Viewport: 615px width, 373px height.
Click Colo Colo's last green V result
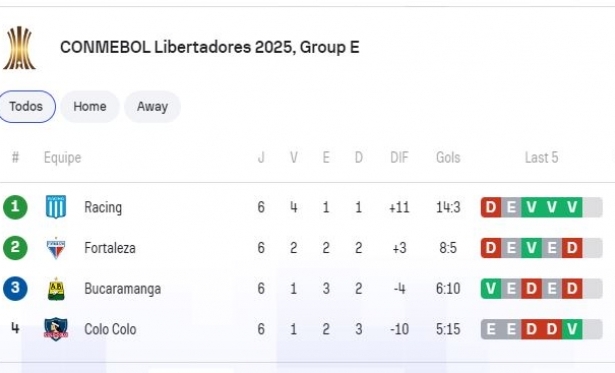(x=572, y=329)
